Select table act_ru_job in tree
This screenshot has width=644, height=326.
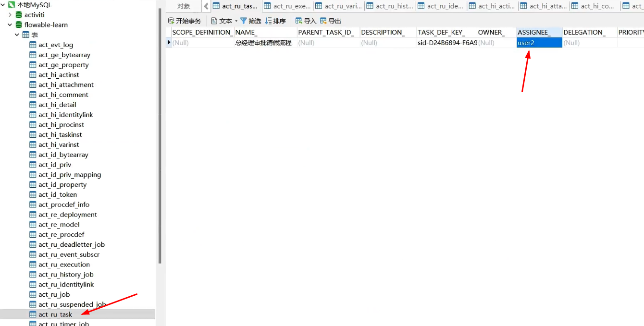point(54,294)
